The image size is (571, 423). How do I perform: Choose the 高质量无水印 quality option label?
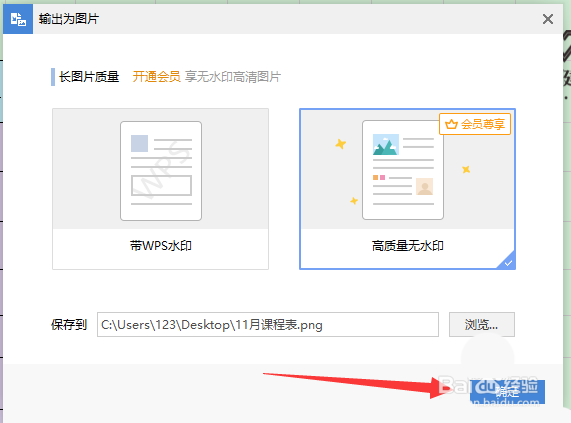407,246
